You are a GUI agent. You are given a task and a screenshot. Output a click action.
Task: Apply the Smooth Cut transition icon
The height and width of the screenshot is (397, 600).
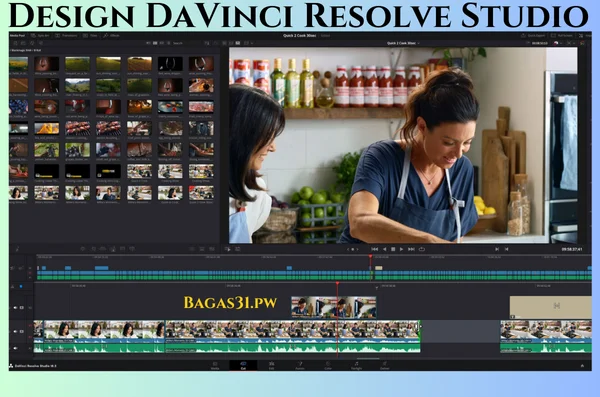[212, 249]
